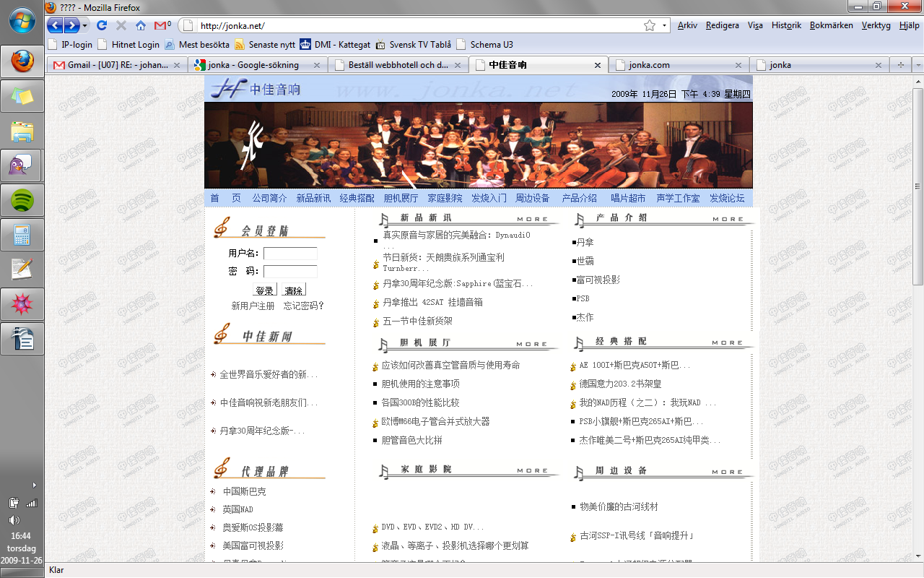This screenshot has width=924, height=578.
Task: Open the Sticky Notes taskbar icon
Action: point(22,96)
